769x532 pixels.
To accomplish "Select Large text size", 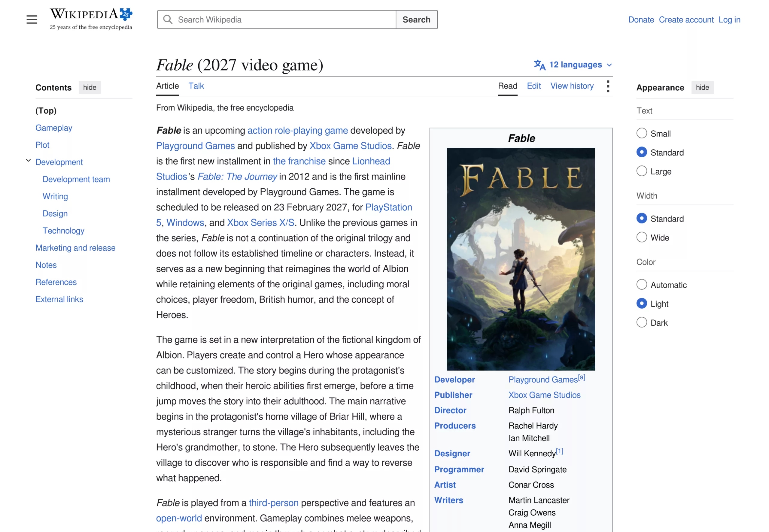I will point(642,171).
